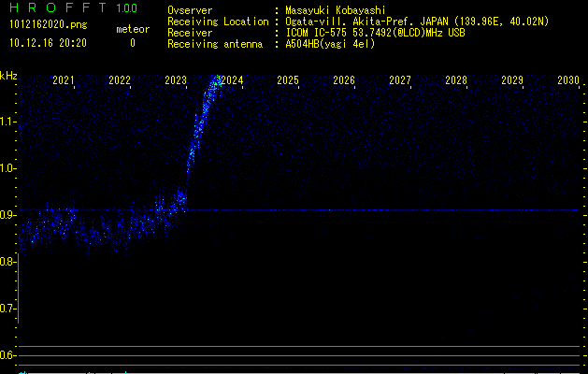
Task: Select the 2023 time marker
Action: pyautogui.click(x=176, y=81)
